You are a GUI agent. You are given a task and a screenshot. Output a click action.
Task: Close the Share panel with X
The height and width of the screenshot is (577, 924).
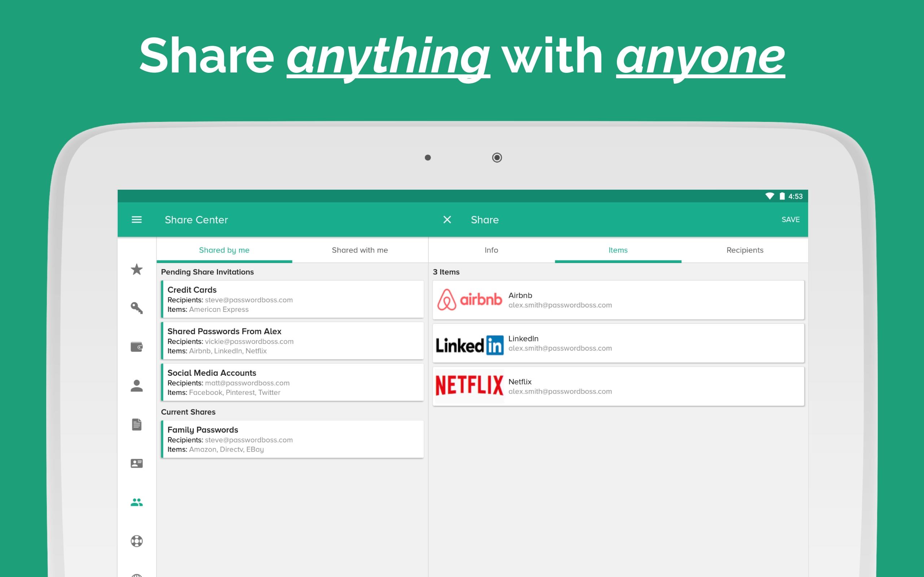point(447,219)
